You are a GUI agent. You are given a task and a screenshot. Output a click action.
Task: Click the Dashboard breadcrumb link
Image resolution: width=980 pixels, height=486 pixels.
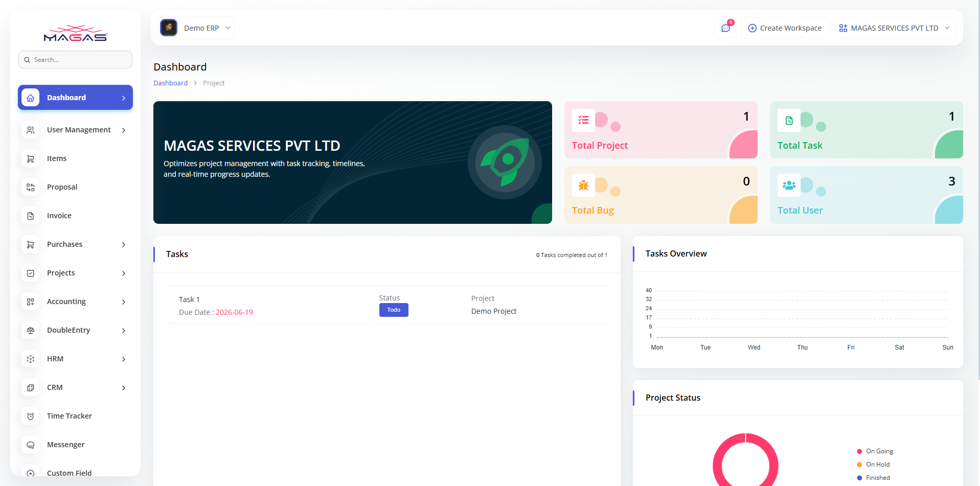170,83
